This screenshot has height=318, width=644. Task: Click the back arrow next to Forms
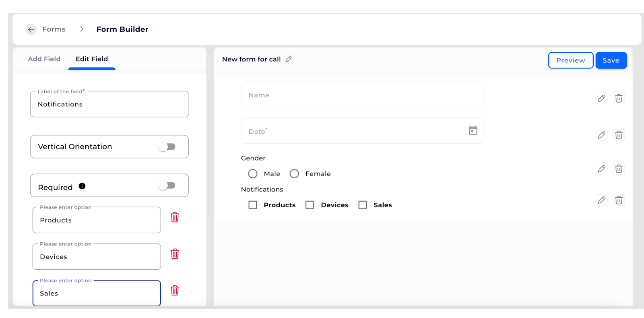pyautogui.click(x=31, y=29)
